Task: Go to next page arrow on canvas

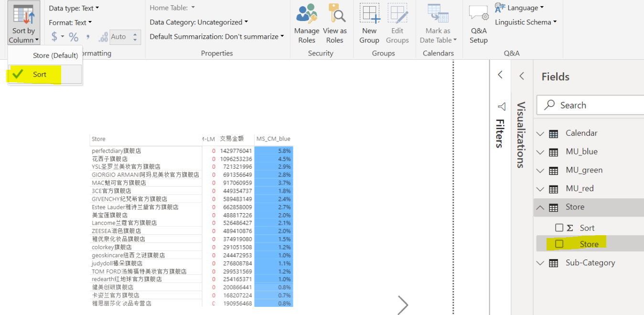Action: (x=403, y=304)
